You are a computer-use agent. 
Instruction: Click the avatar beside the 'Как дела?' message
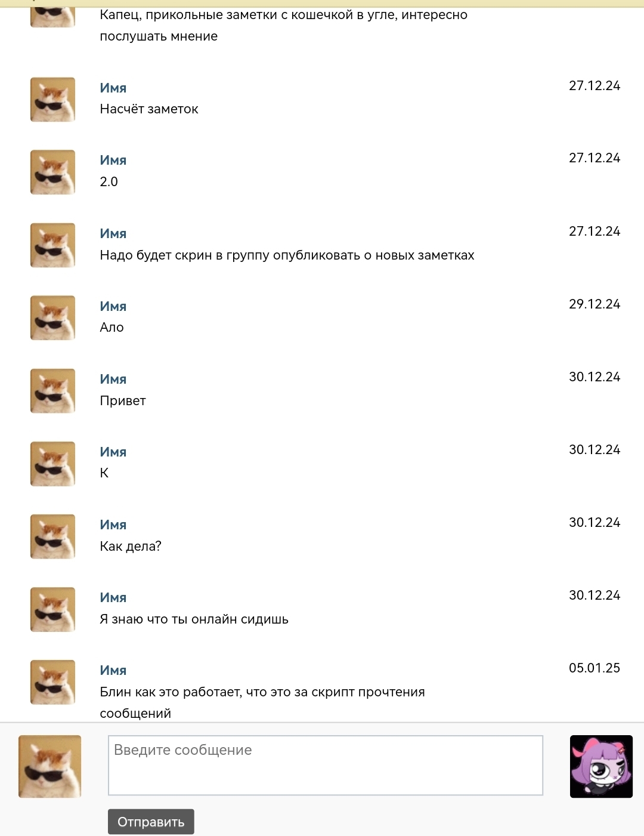coord(52,536)
